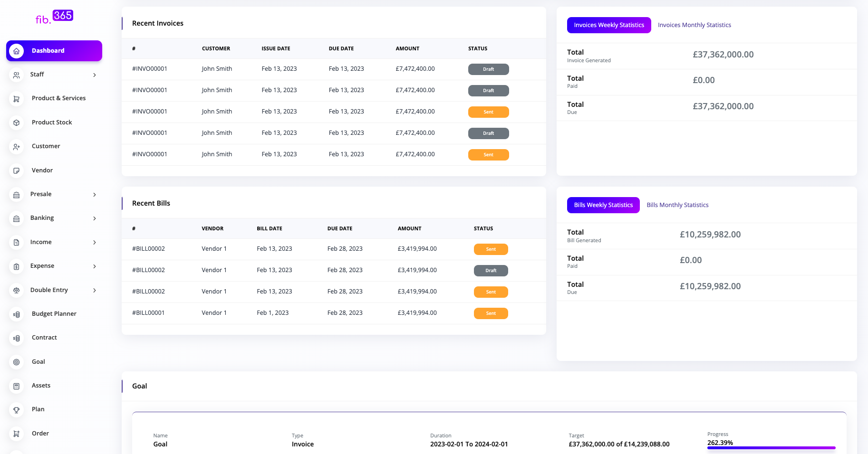Click bill total £10,259,982.00 under Bill Generated
Screen dimensions: 868x454
(x=710, y=235)
